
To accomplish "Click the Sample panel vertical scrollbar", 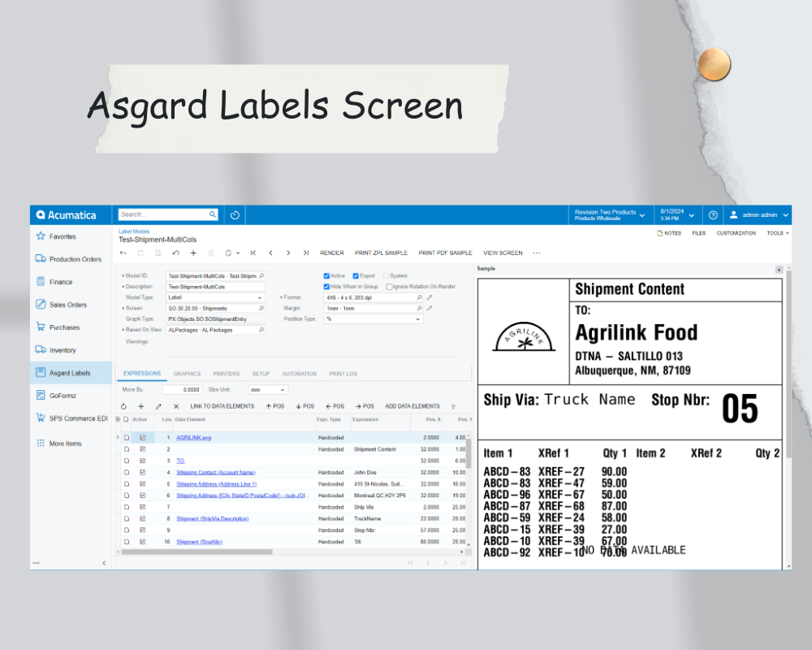I will pos(788,364).
